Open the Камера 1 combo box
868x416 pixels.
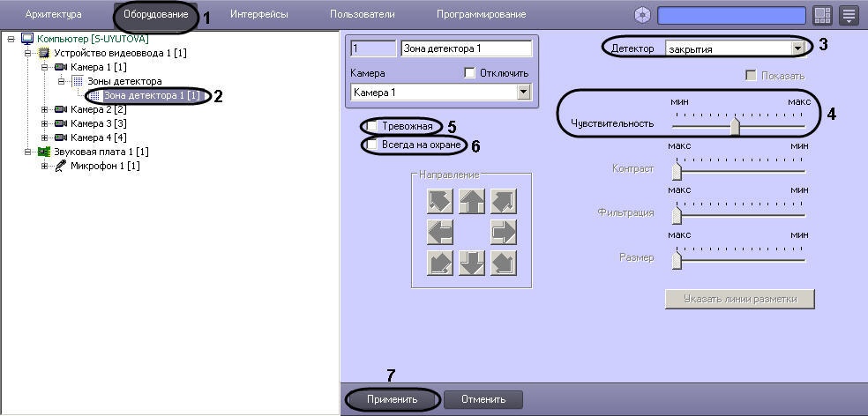pos(524,92)
